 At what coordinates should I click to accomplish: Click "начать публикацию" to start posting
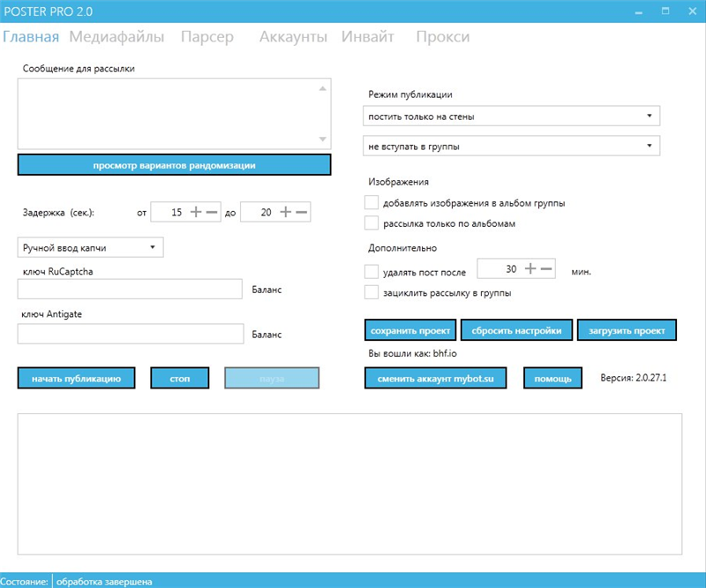pyautogui.click(x=76, y=377)
